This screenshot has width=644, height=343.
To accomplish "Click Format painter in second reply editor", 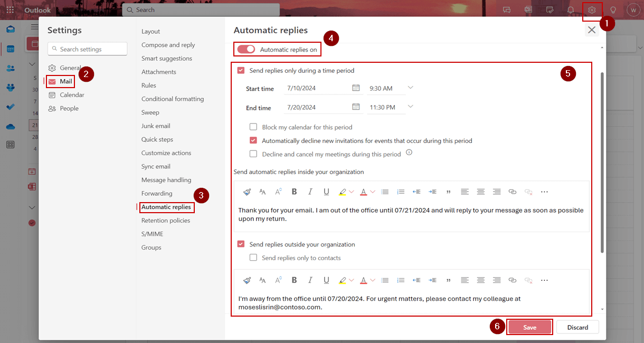I will coord(247,280).
